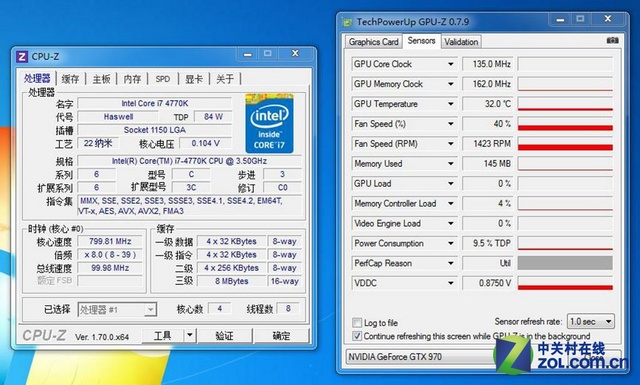Screen dimensions: 640x385
Task: Click the 4 x 256 KBytes cache value
Action: pos(231,268)
